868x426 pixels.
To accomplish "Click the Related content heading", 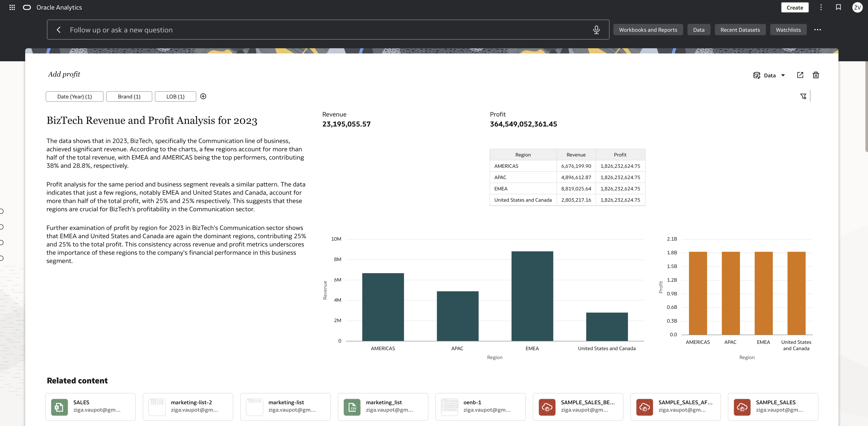I will point(77,381).
